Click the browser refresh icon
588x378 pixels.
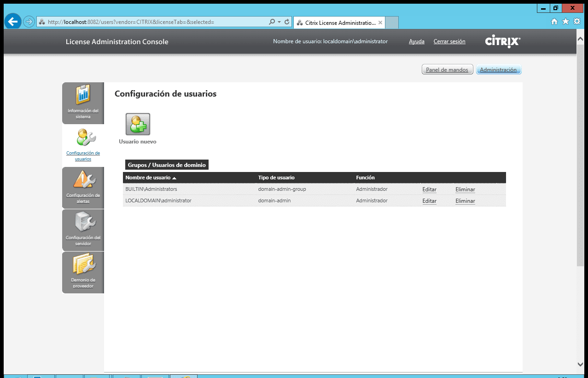point(287,22)
